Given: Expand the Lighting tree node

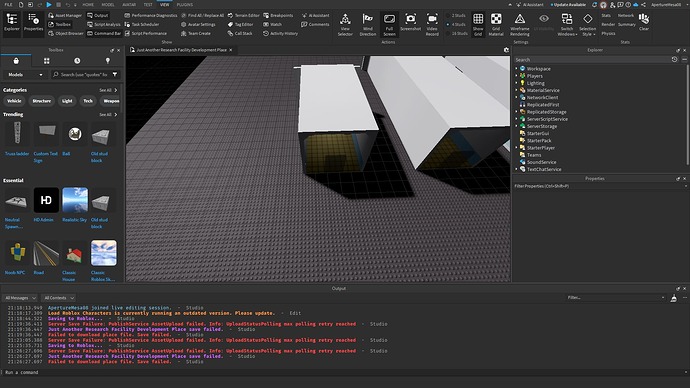Looking at the screenshot, I should 517,83.
